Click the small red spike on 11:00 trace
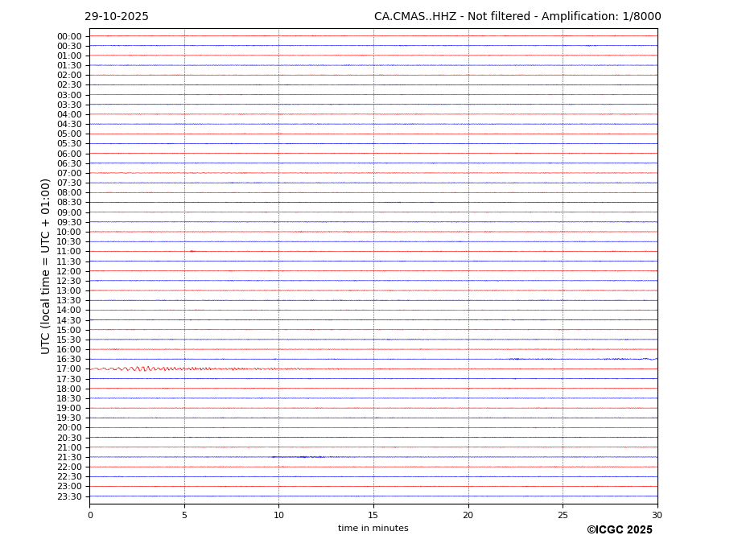 coord(192,251)
